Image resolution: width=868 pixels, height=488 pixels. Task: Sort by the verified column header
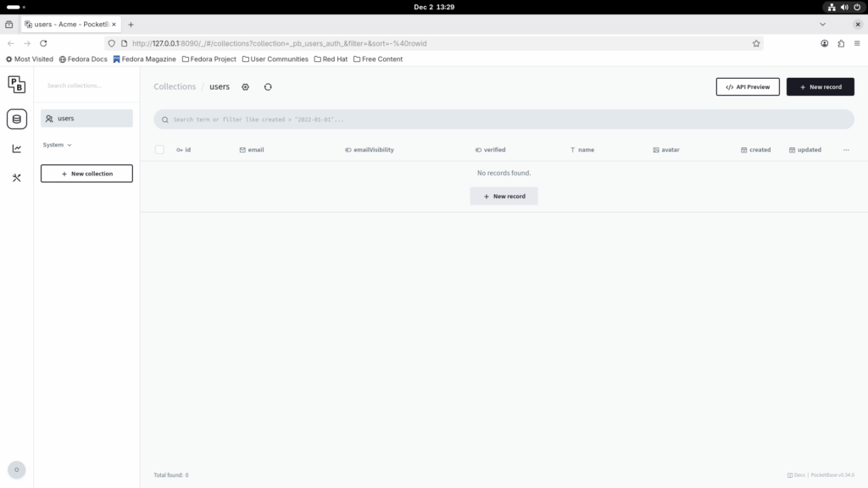491,150
